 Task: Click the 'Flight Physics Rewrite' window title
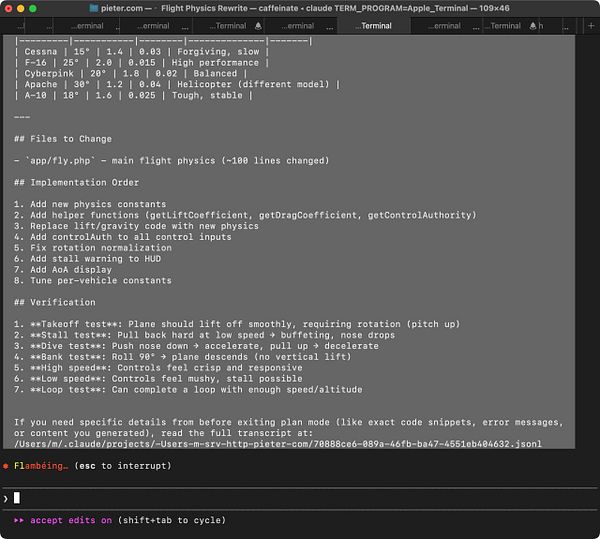(204, 8)
